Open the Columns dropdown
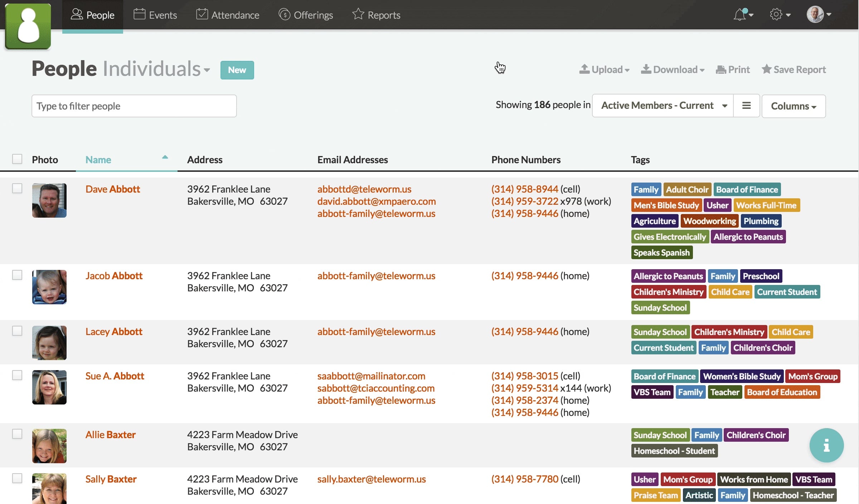The height and width of the screenshot is (504, 859). (x=794, y=106)
